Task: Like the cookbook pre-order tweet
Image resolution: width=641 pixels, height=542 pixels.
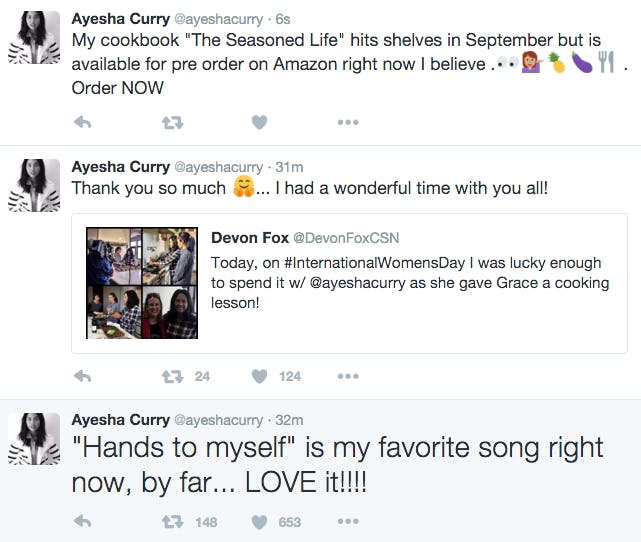Action: click(259, 122)
